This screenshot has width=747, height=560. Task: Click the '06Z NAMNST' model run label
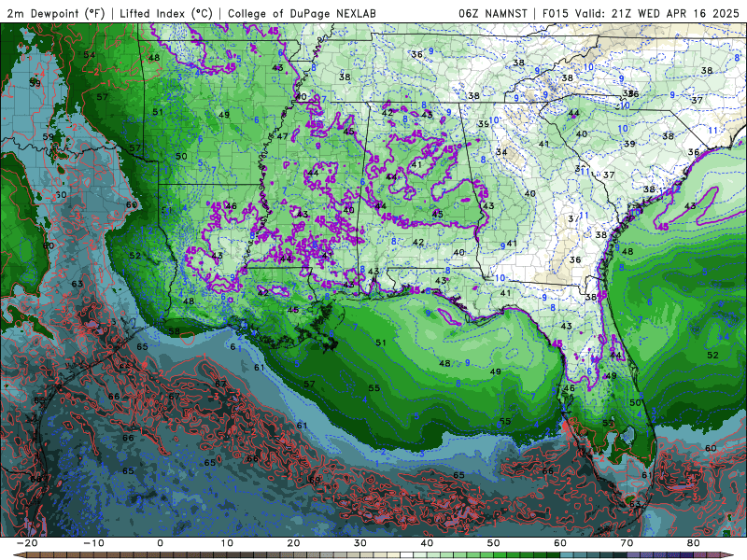click(493, 13)
